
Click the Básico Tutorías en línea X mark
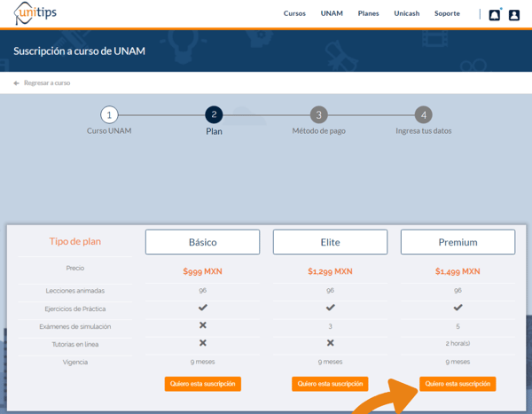(202, 343)
